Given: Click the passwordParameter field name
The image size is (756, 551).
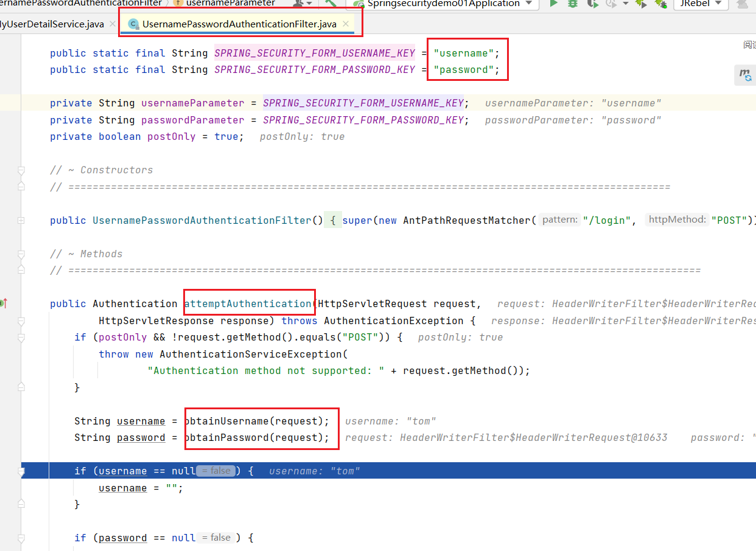Looking at the screenshot, I should (x=193, y=120).
